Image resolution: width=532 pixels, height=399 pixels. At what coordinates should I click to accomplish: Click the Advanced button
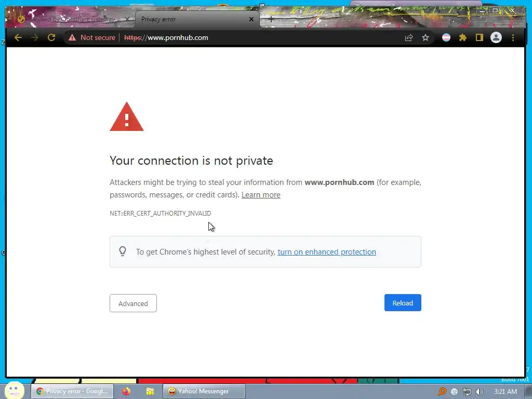point(133,303)
